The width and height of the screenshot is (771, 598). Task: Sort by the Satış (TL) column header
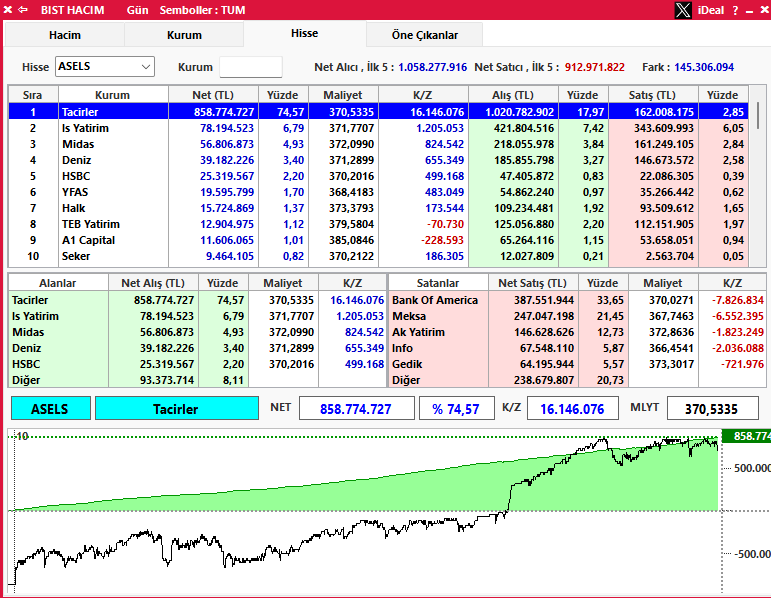pyautogui.click(x=652, y=95)
